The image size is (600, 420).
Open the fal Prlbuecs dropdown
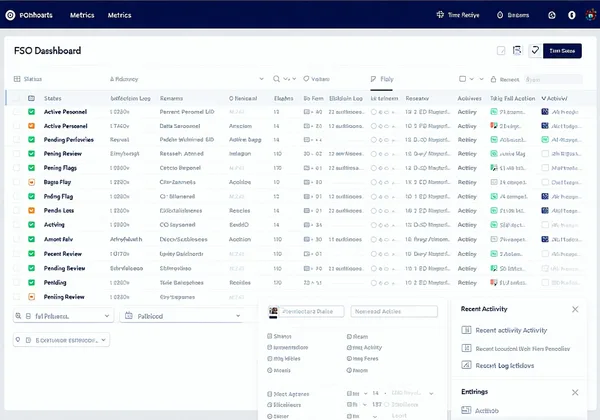pyautogui.click(x=63, y=316)
